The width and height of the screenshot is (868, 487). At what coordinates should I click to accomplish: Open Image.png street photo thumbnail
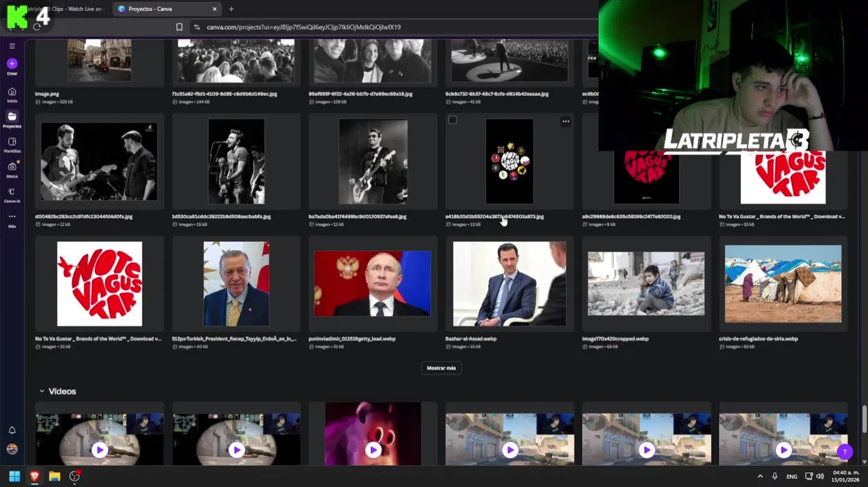point(99,60)
